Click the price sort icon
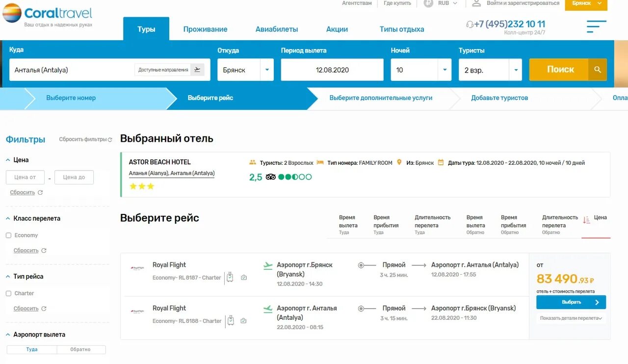This screenshot has width=628, height=364. (586, 220)
